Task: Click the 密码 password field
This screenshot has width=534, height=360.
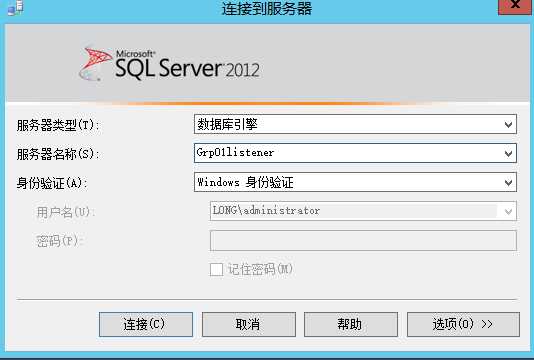Action: (363, 240)
